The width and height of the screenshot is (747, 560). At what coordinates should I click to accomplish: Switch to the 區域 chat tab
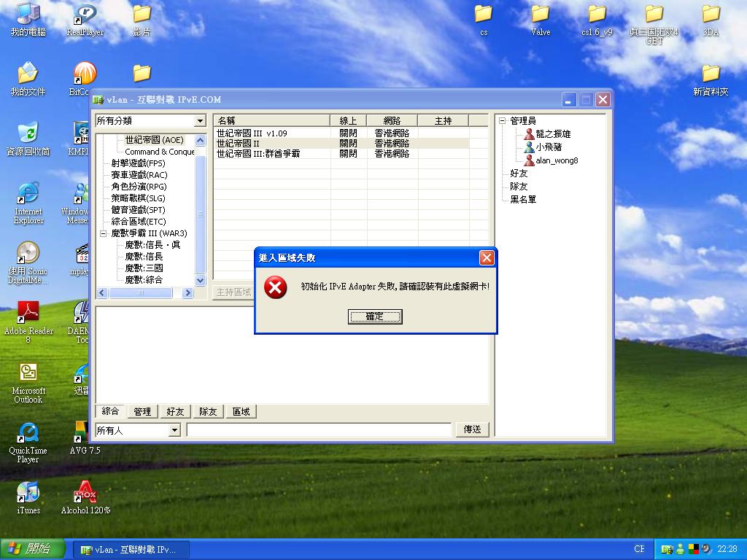241,411
